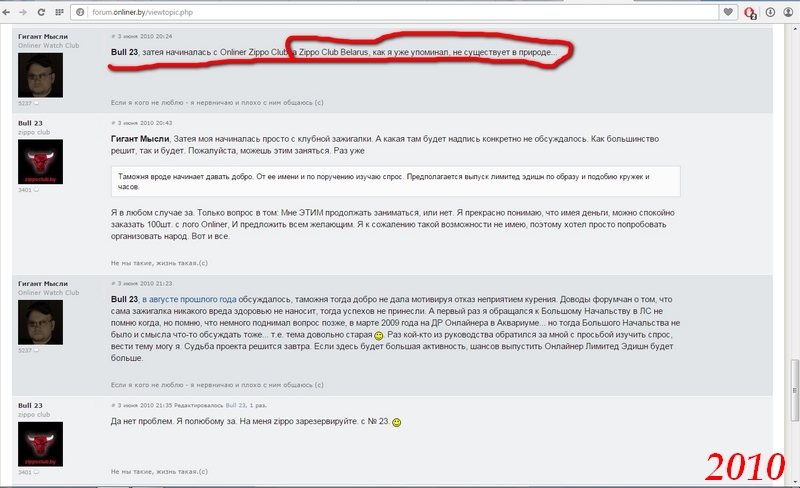This screenshot has height=488, width=800.
Task: Go back with the browser back arrow
Action: (6, 12)
